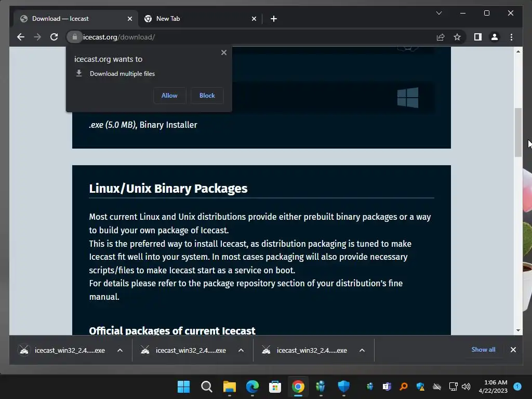Allow icecast.org to download multiple files
The image size is (532, 399).
(x=169, y=96)
